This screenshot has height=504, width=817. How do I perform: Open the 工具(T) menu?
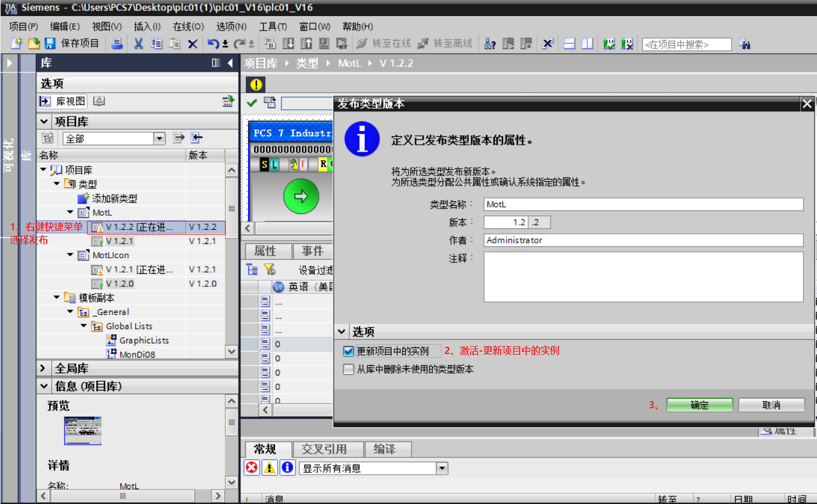tap(273, 26)
